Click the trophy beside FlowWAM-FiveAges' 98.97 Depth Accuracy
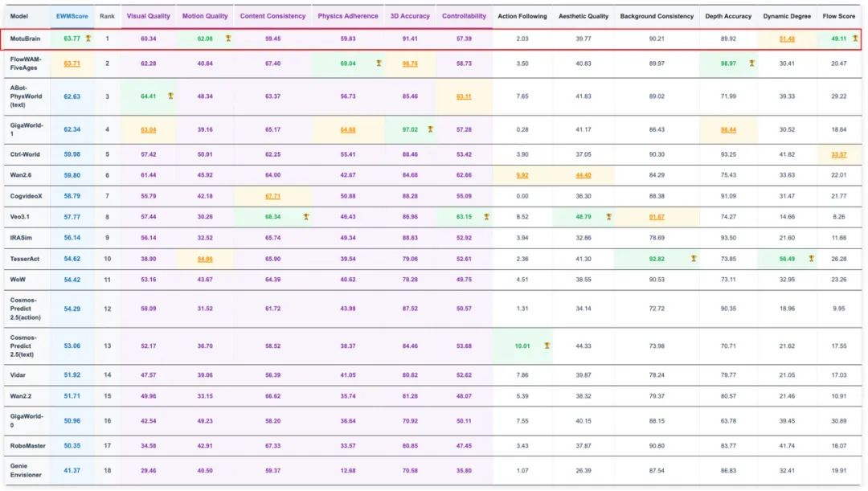868x491 pixels. point(751,63)
